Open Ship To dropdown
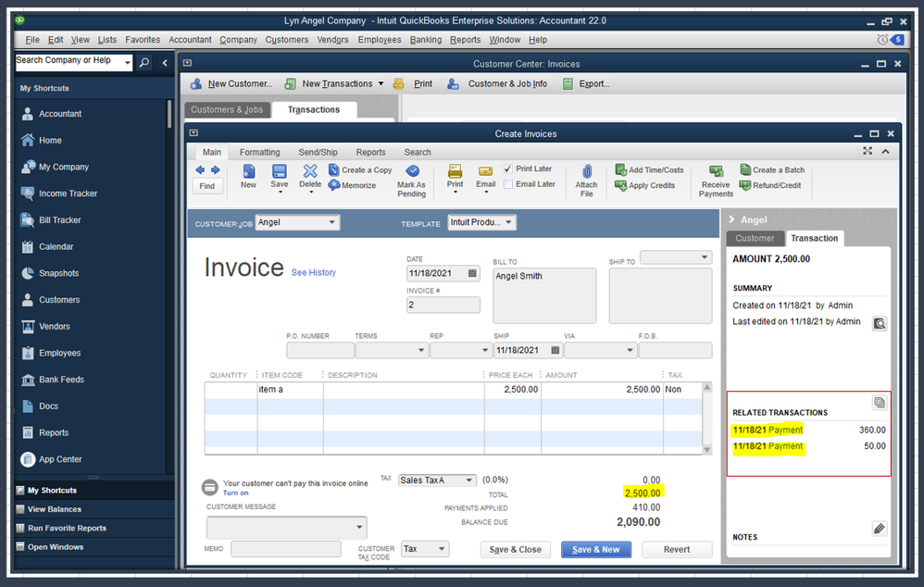The height and width of the screenshot is (587, 924). [x=705, y=257]
